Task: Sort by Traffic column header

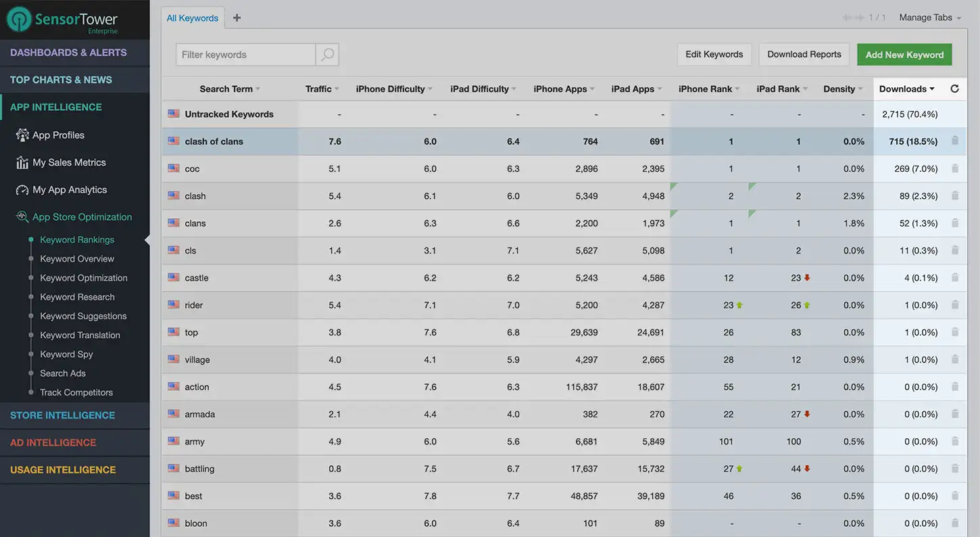Action: (322, 89)
